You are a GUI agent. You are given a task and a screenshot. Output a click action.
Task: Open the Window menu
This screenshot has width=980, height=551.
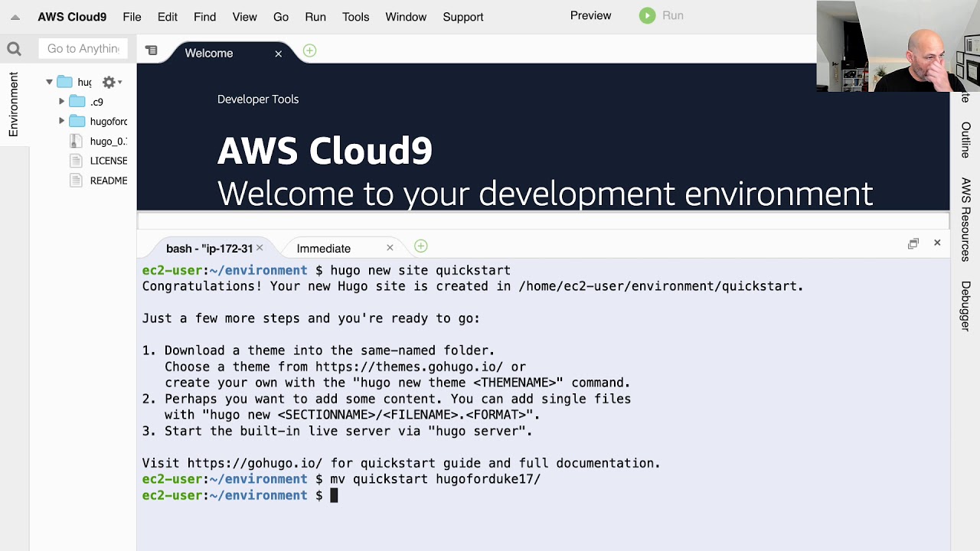click(406, 17)
